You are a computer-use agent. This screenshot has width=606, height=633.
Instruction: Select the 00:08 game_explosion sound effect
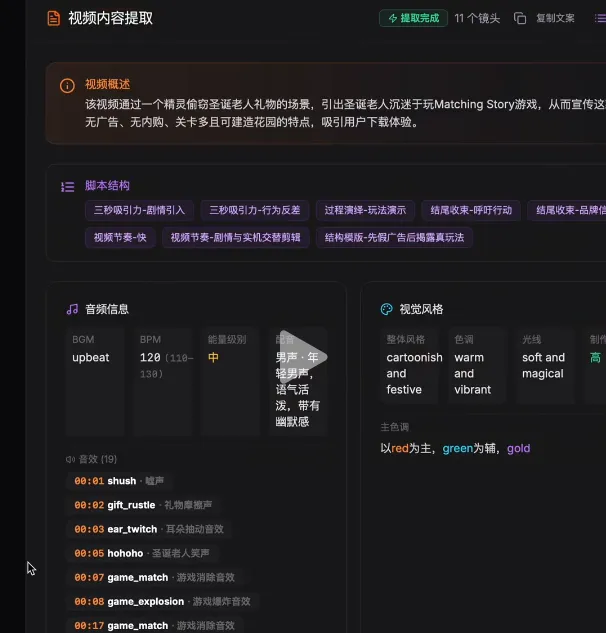[x=162, y=602]
